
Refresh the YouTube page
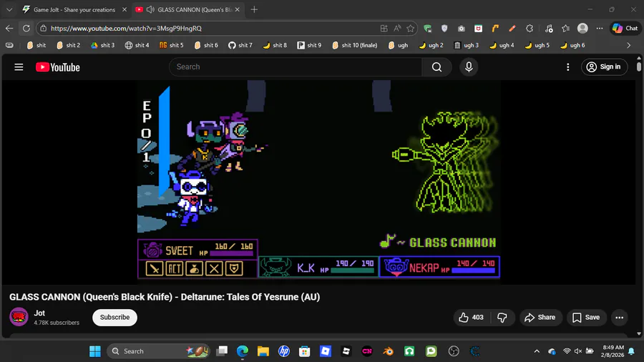tap(26, 29)
